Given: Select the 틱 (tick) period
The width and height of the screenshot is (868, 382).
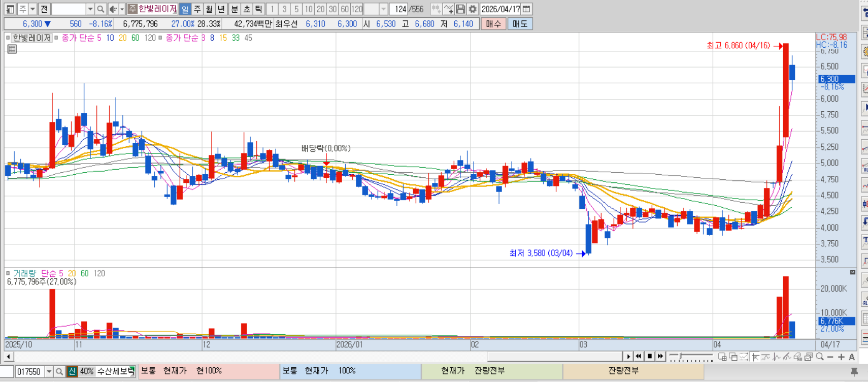Looking at the screenshot, I should [259, 9].
